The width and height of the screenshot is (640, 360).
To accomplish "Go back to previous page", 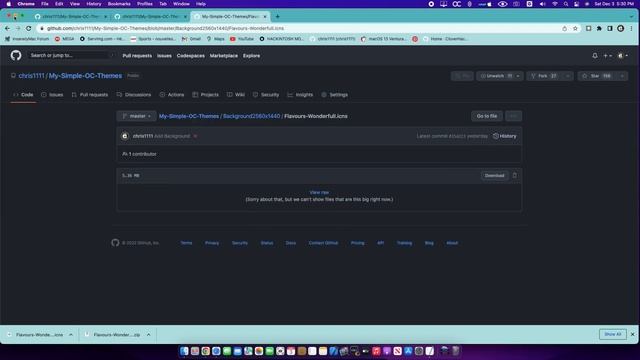I will tap(7, 29).
